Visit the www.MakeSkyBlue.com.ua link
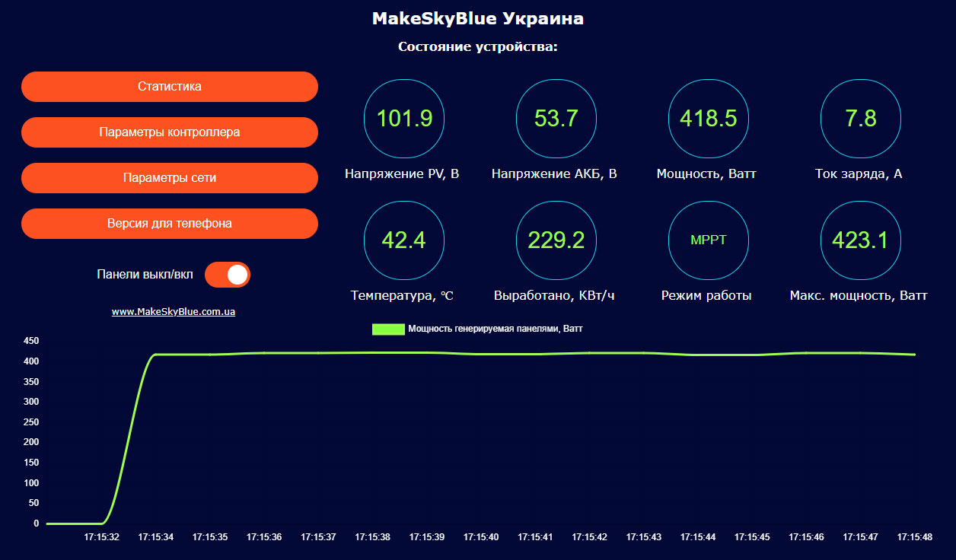 [174, 312]
